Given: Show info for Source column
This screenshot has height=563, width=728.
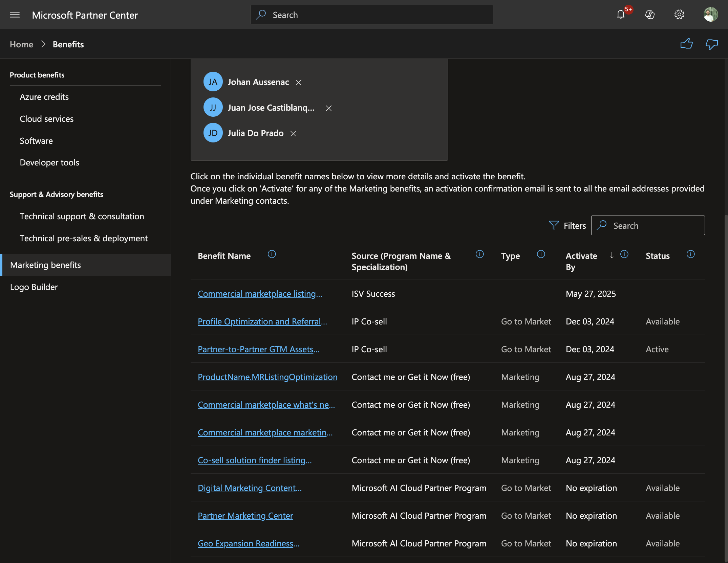Looking at the screenshot, I should (x=479, y=254).
